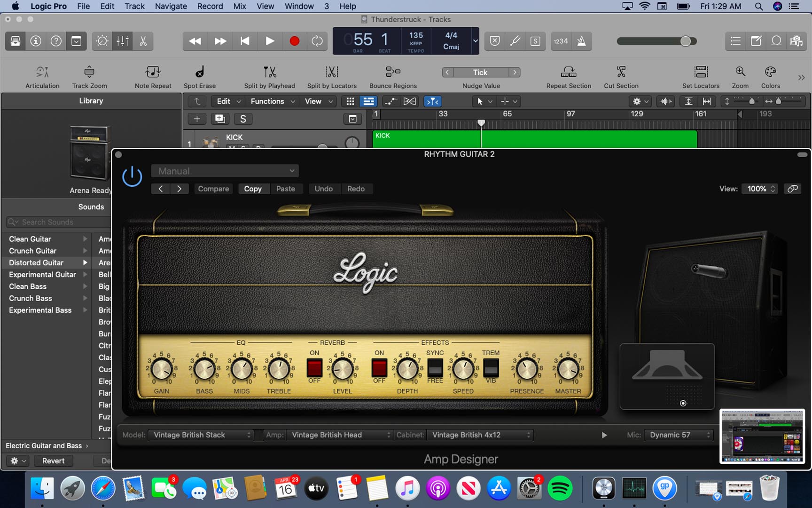Open Quick Help question mark button

tap(56, 41)
